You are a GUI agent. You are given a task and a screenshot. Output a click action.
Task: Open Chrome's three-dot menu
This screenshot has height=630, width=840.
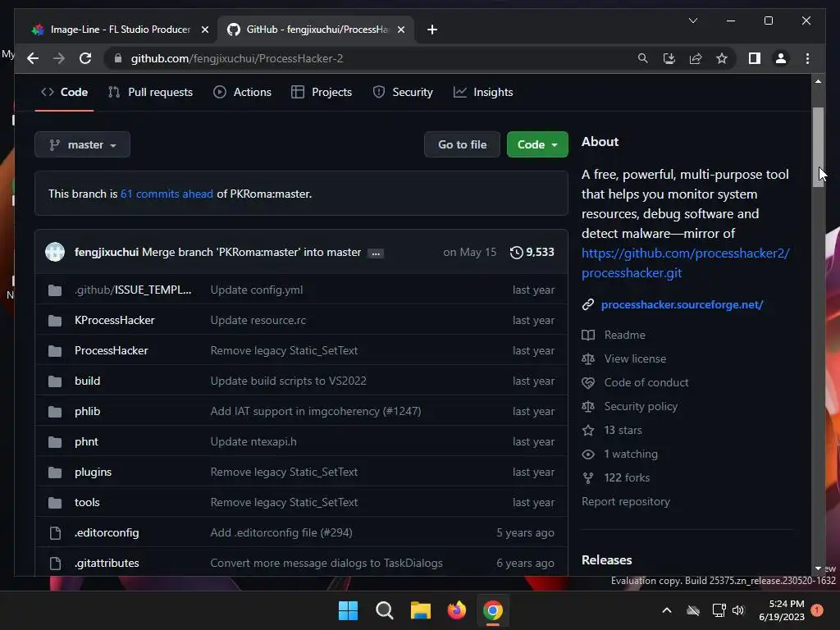[807, 58]
